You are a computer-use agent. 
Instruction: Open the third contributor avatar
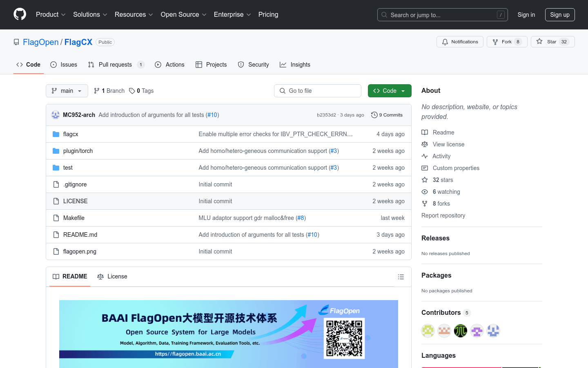pyautogui.click(x=461, y=330)
